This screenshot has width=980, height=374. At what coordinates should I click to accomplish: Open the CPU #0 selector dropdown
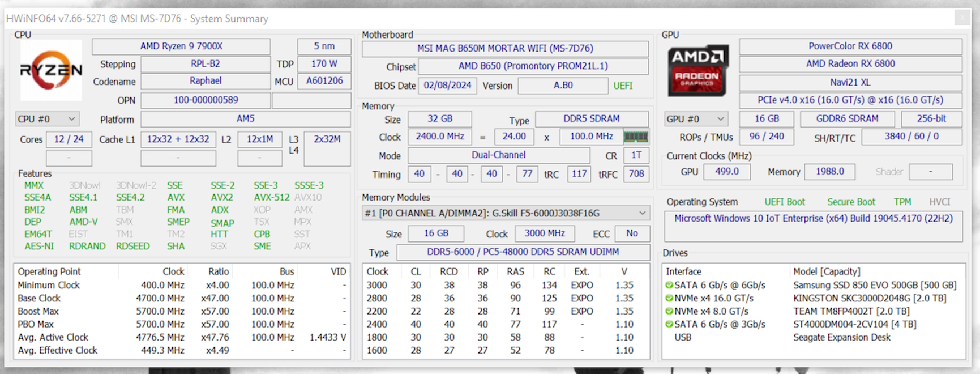(x=47, y=119)
